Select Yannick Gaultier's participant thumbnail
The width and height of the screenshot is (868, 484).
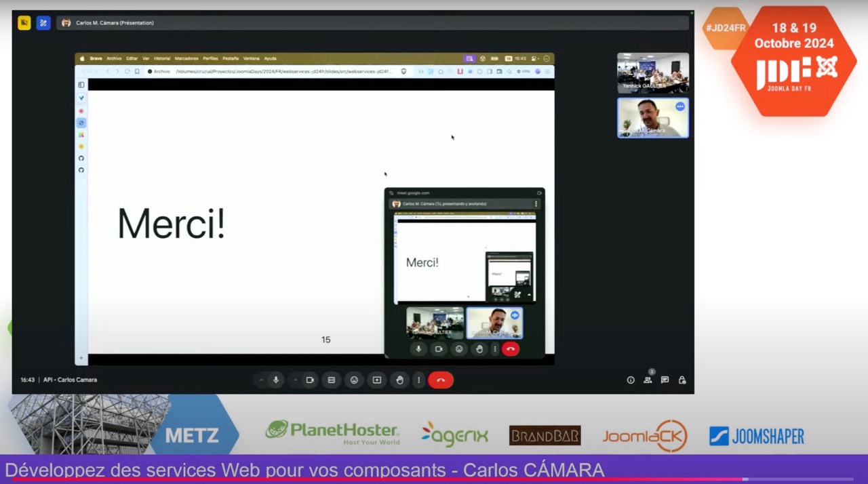point(652,73)
